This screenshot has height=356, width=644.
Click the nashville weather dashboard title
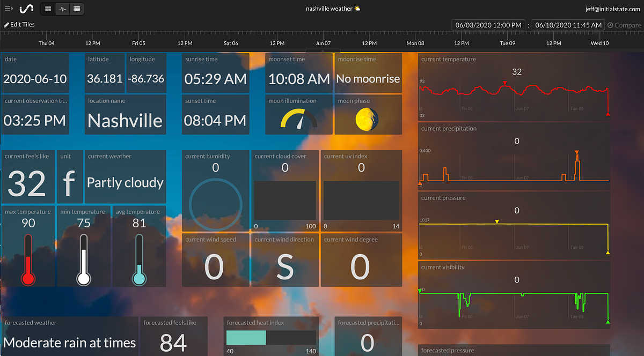click(333, 9)
